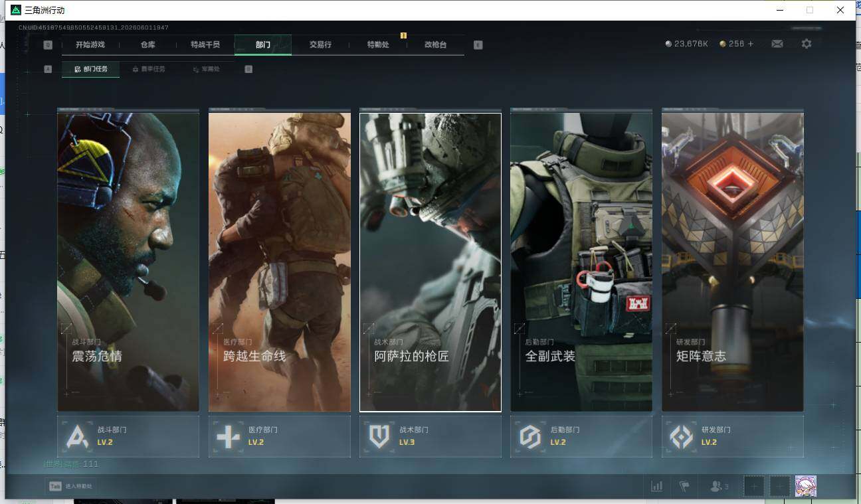Open the player avatar portrait
This screenshot has height=504, width=861.
tap(806, 487)
